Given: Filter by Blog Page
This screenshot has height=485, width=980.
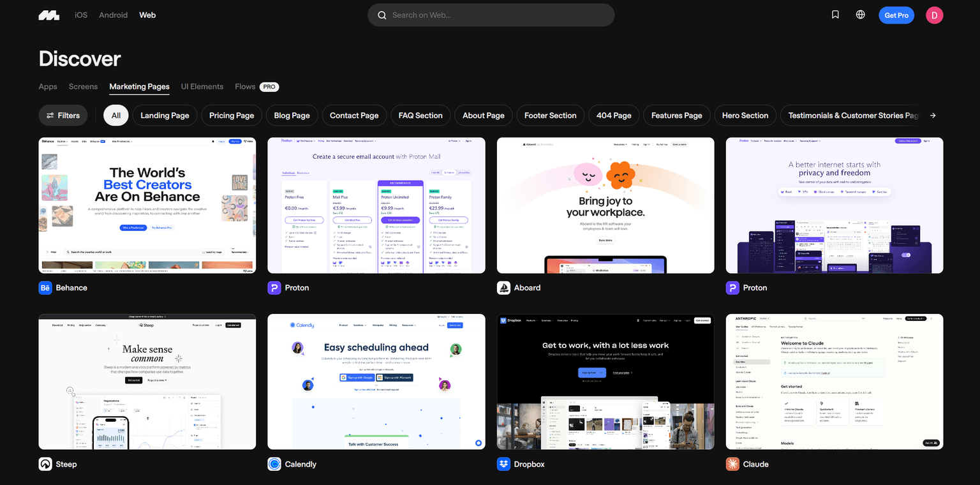Looking at the screenshot, I should [292, 116].
